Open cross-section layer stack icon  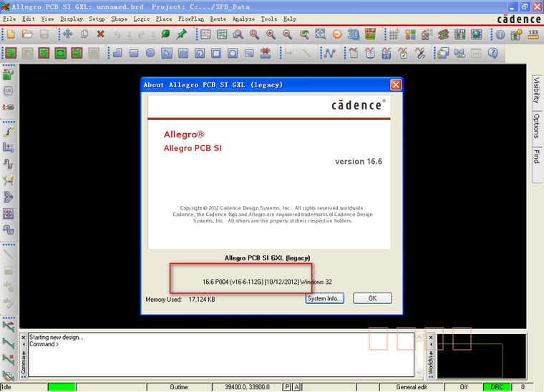(443, 34)
